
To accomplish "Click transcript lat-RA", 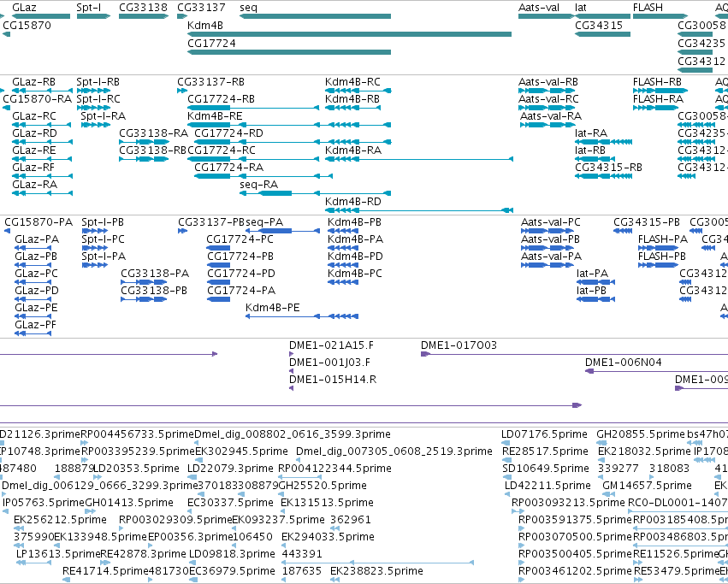I will [x=604, y=142].
